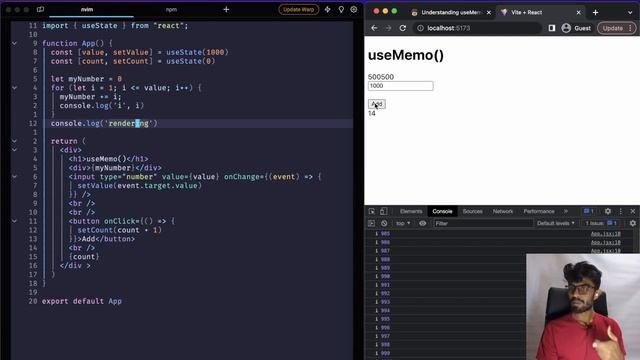Collapse the input onChange fold chevron
This screenshot has height=360, width=640.
pyautogui.click(x=14, y=177)
